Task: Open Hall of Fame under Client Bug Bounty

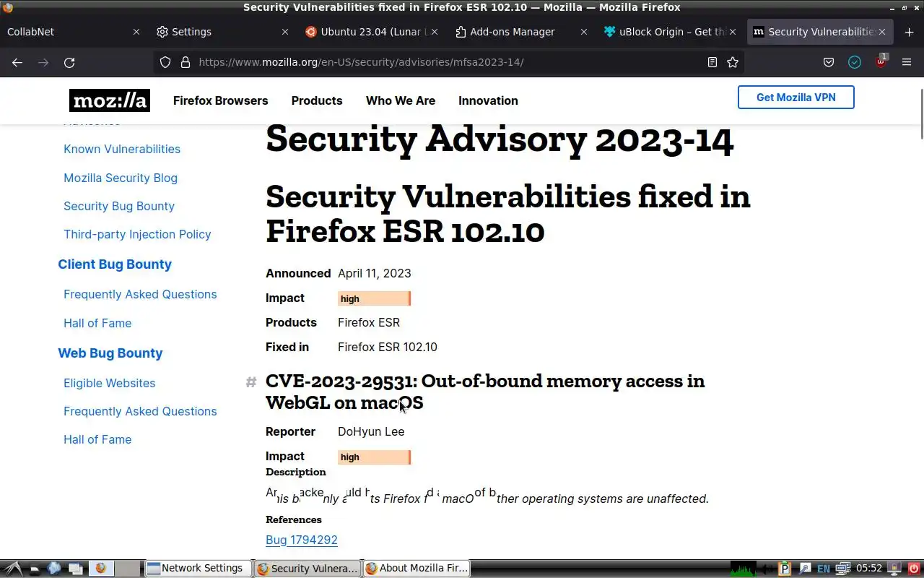Action: pyautogui.click(x=97, y=323)
